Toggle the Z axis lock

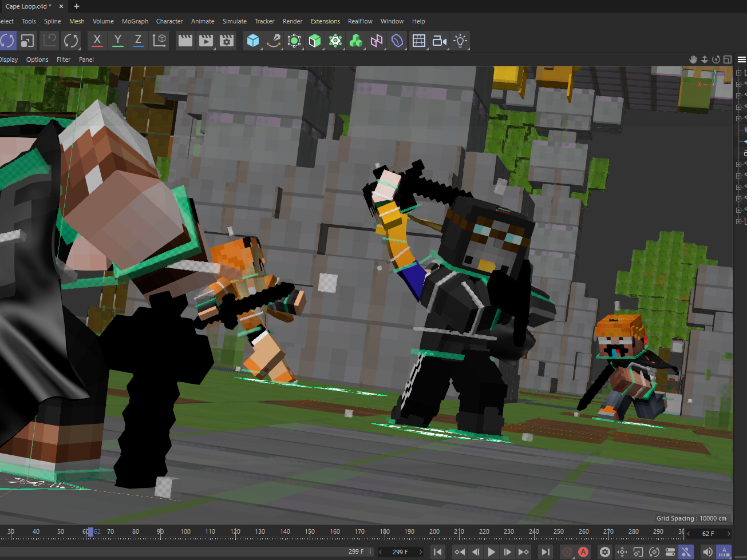pos(139,41)
